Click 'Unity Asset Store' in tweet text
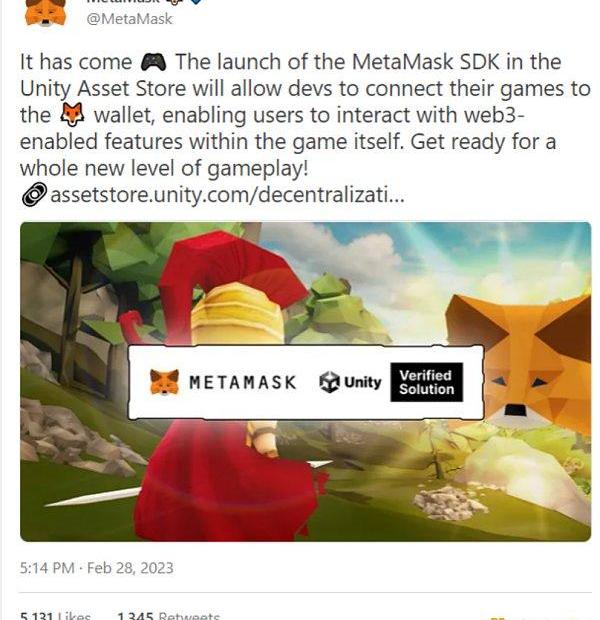This screenshot has width=600, height=620. click(x=103, y=89)
